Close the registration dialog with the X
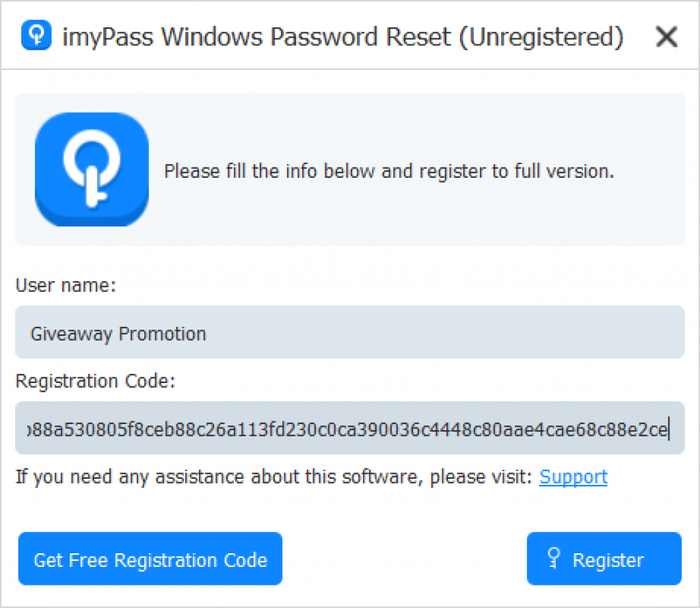 point(667,36)
